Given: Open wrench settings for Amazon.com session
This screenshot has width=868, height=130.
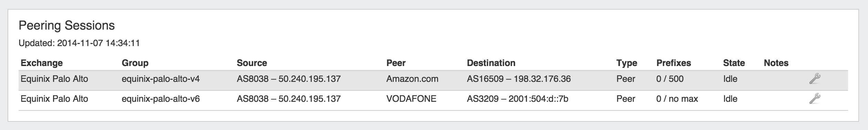Looking at the screenshot, I should click(815, 79).
